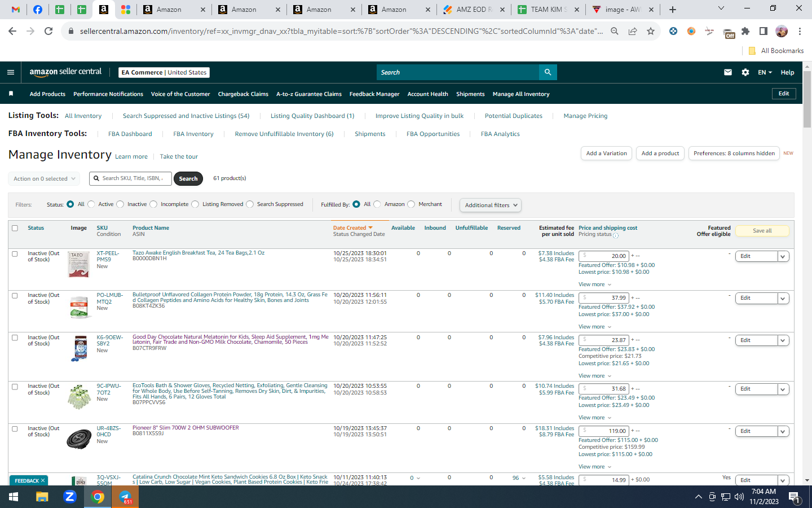This screenshot has width=812, height=508.
Task: Click the Pioneer price field showing 119.00
Action: coord(603,431)
